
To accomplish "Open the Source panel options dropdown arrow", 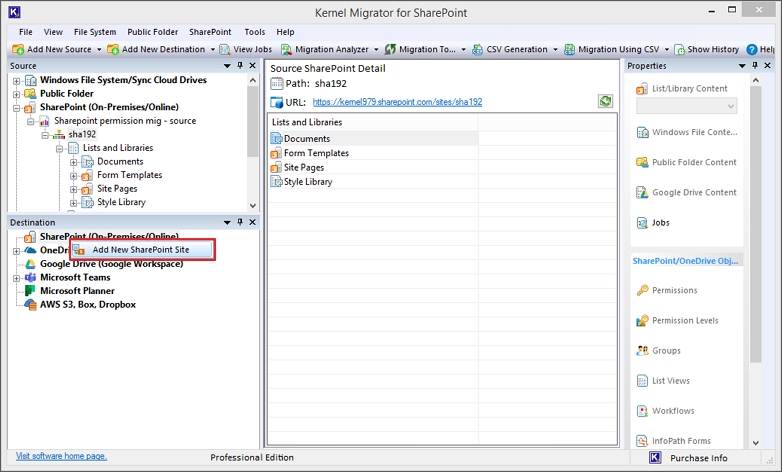I will tap(227, 66).
